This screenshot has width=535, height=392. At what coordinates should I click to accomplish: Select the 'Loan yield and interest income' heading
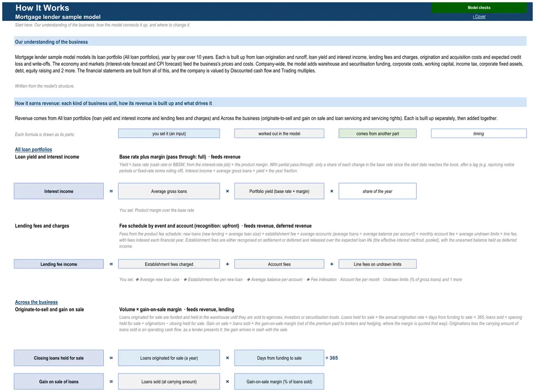tap(47, 157)
